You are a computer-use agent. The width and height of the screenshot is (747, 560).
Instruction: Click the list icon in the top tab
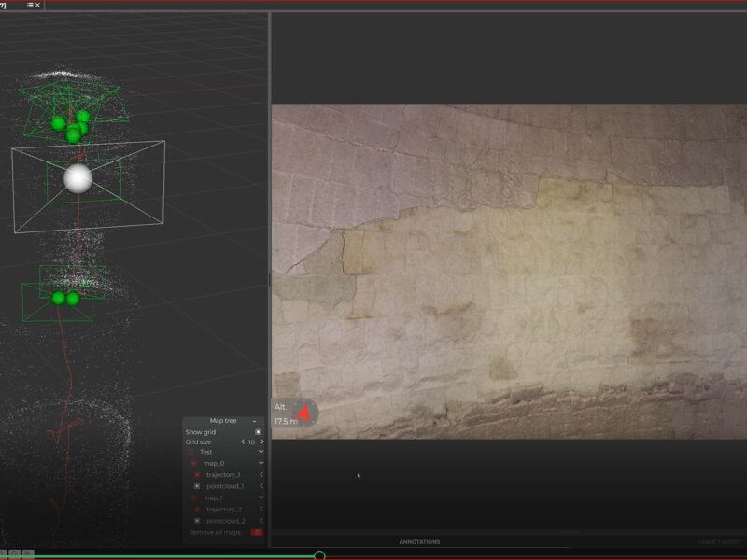30,5
